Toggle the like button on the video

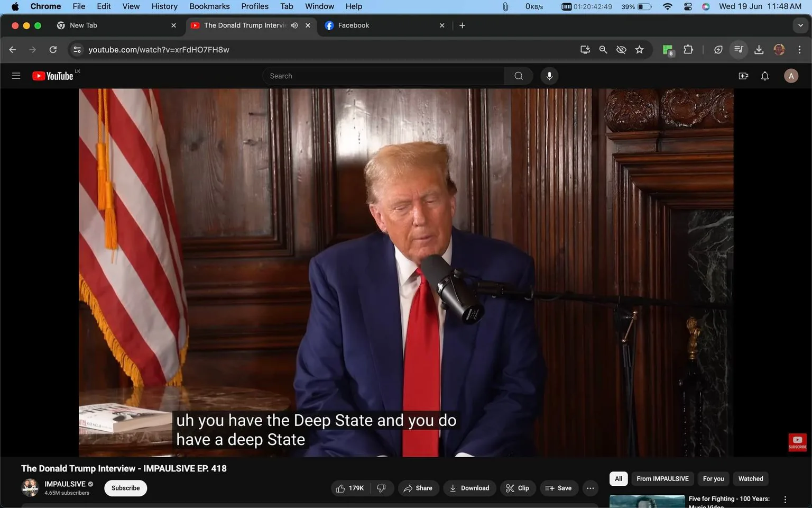(x=349, y=488)
